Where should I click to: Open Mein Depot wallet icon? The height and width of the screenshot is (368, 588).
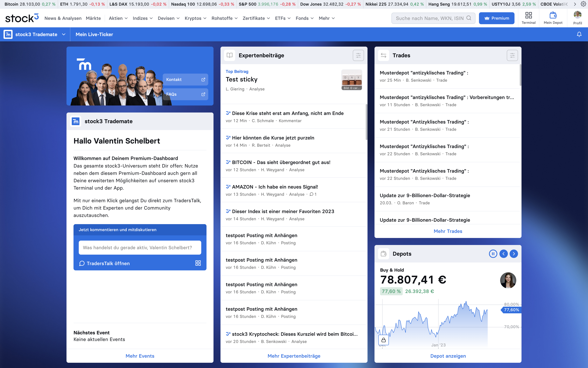(553, 15)
